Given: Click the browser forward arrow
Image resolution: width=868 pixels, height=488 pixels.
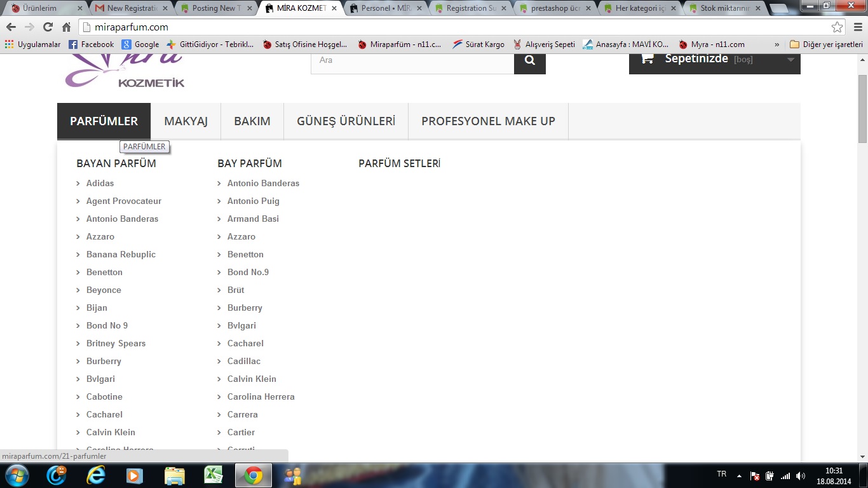Looking at the screenshot, I should point(29,27).
